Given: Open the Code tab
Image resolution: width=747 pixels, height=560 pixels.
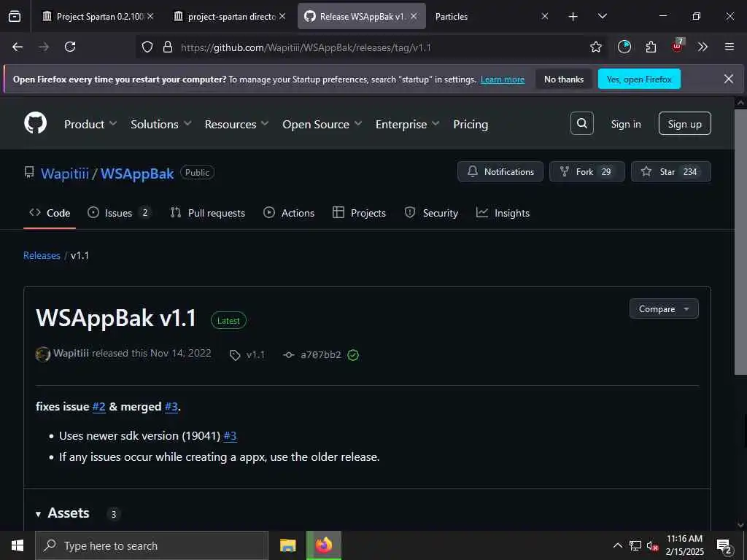Looking at the screenshot, I should pos(50,213).
